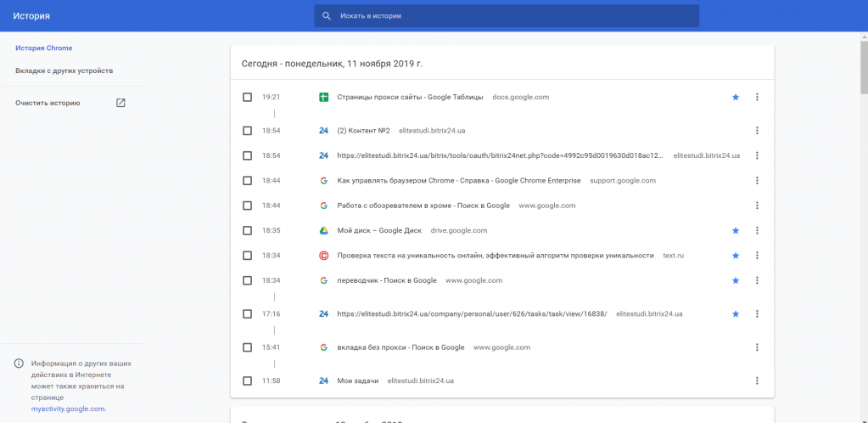The height and width of the screenshot is (423, 868).
Task: Open three-dot menu for (2) Контент №2
Action: tap(758, 131)
